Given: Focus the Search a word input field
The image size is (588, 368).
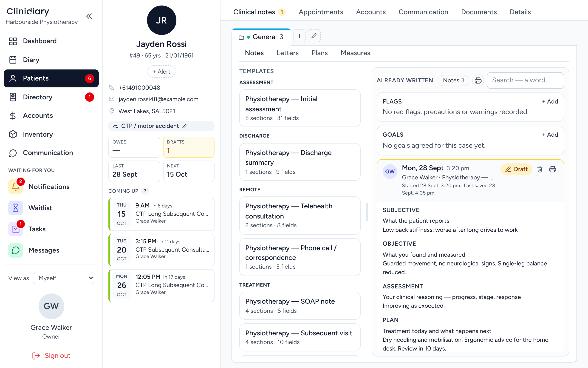Looking at the screenshot, I should (x=525, y=80).
